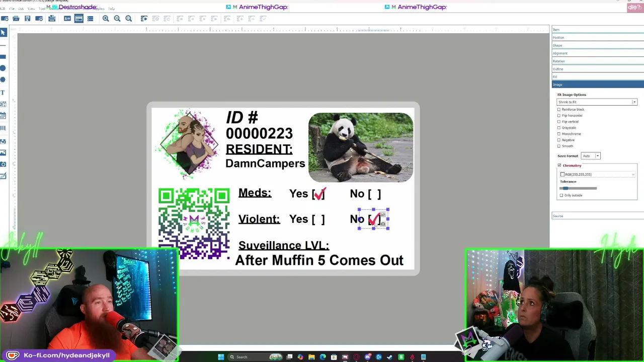Select the After Muffin 5 Comes Out text
The width and height of the screenshot is (644, 362).
[319, 260]
